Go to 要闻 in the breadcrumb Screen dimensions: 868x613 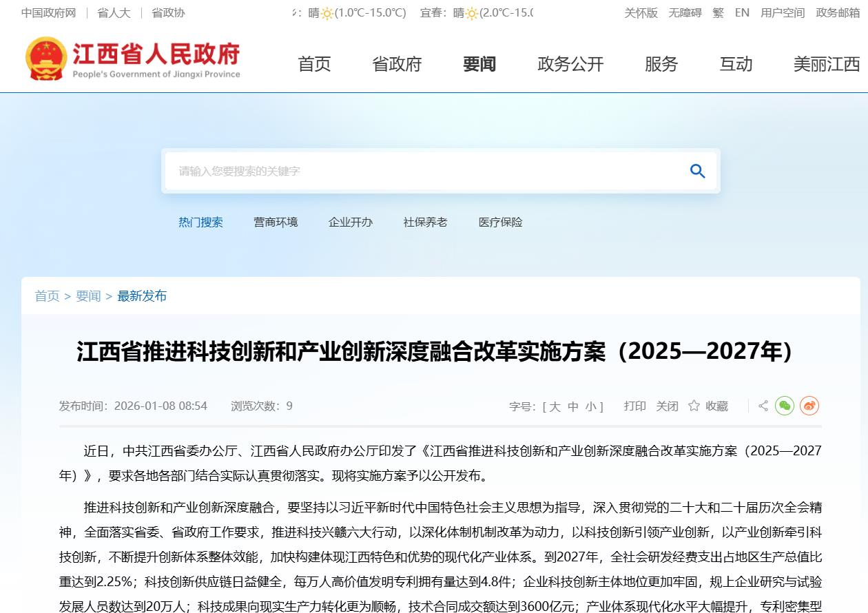[x=88, y=296]
